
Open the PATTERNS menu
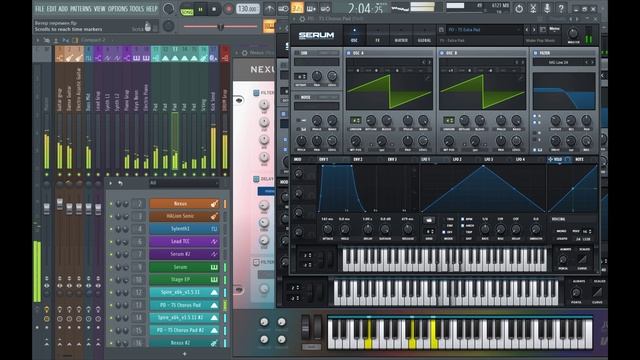pyautogui.click(x=81, y=9)
